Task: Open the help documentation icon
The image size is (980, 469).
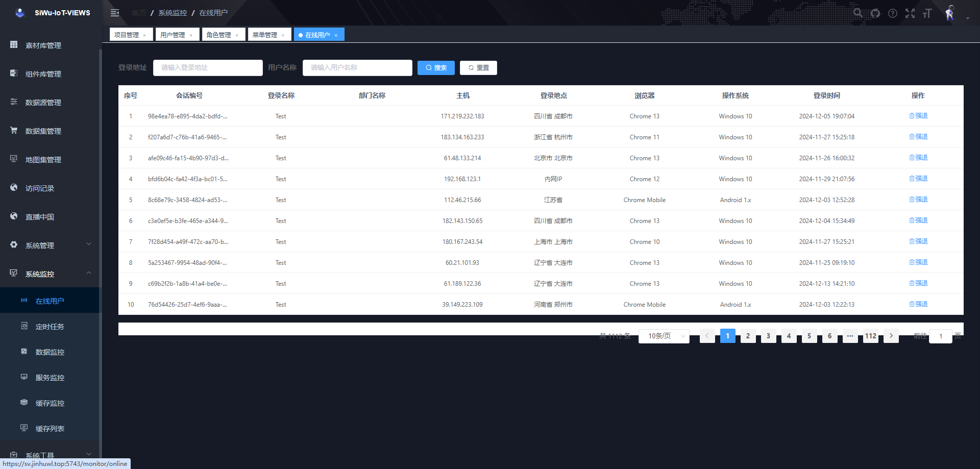Action: 893,13
